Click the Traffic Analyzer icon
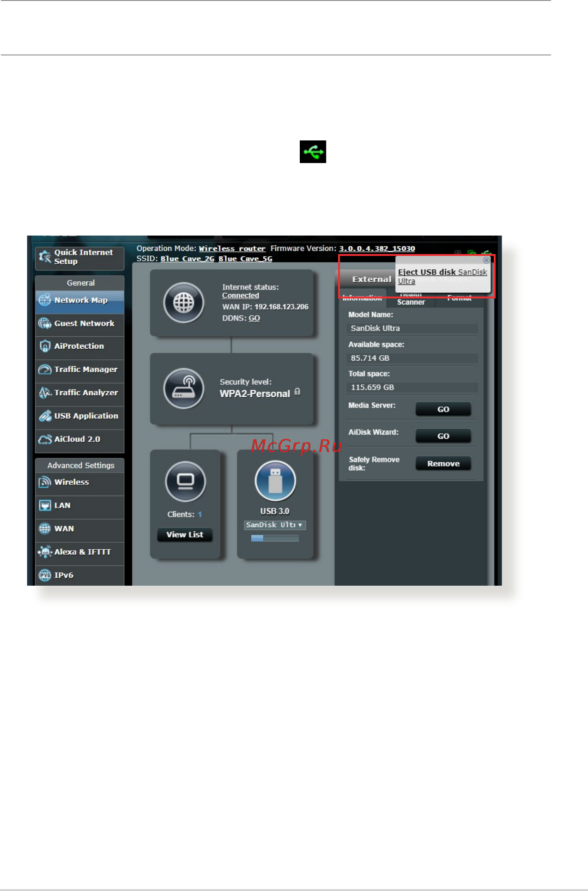Image resolution: width=588 pixels, height=891 pixels. click(x=45, y=393)
